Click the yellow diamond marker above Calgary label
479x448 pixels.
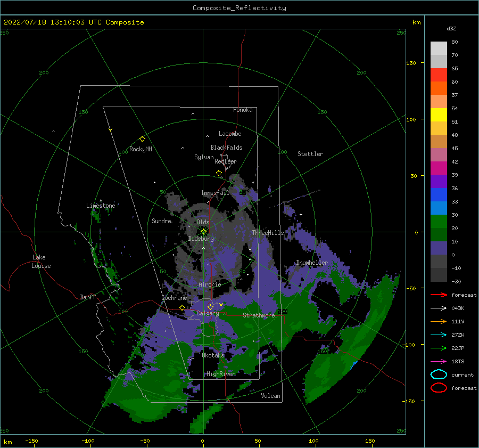pos(210,307)
